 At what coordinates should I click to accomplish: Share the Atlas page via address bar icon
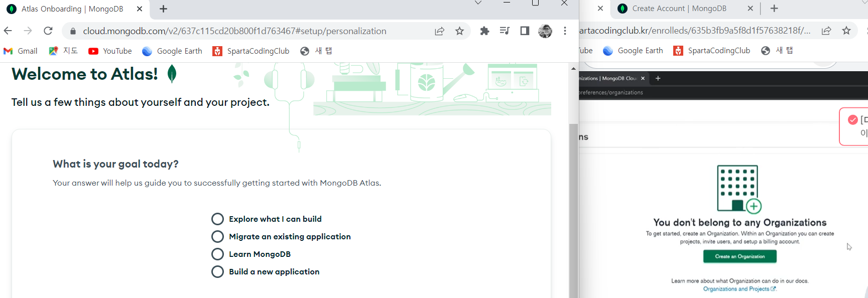439,31
